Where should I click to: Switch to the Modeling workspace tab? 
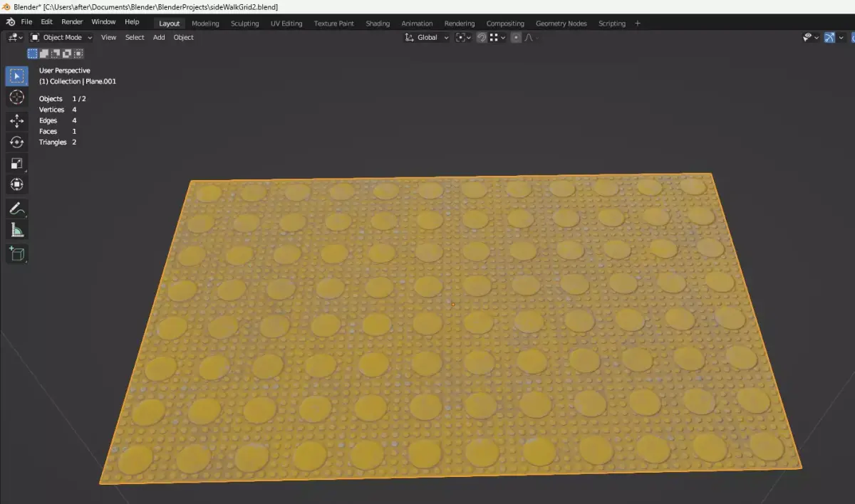tap(206, 23)
